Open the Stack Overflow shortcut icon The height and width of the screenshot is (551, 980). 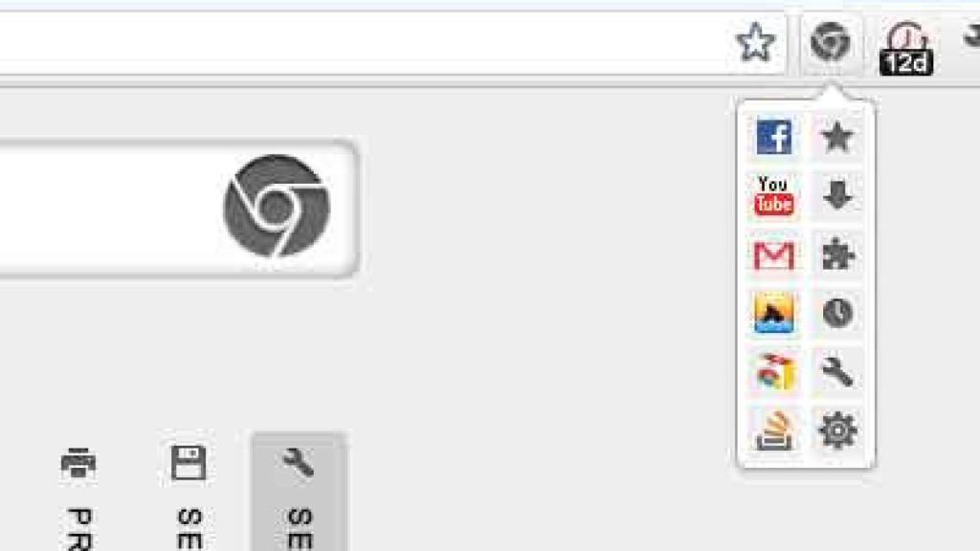pyautogui.click(x=773, y=430)
